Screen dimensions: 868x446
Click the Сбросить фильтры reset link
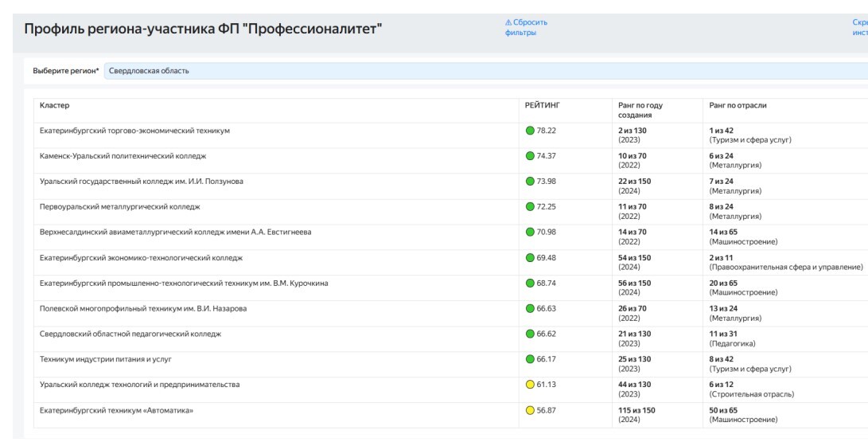pyautogui.click(x=526, y=28)
